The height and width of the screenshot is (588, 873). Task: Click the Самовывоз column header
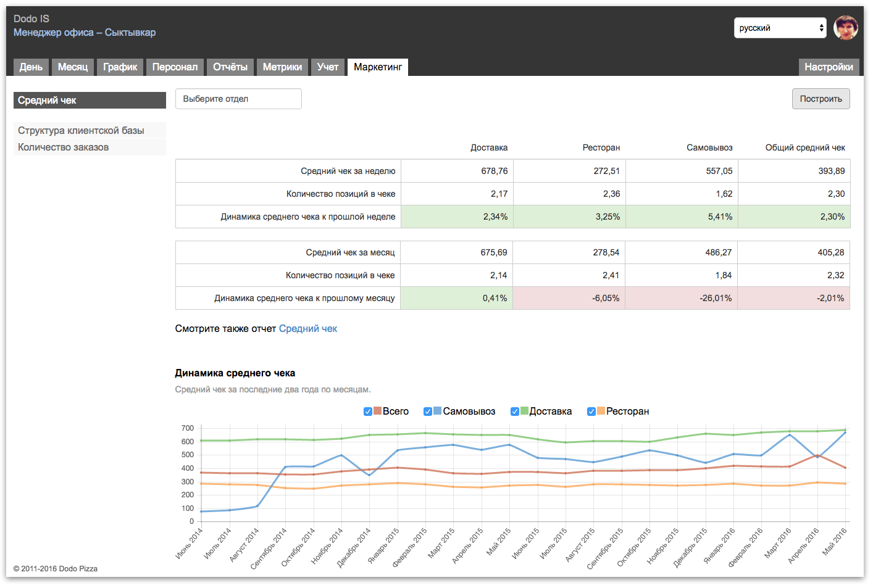709,147
